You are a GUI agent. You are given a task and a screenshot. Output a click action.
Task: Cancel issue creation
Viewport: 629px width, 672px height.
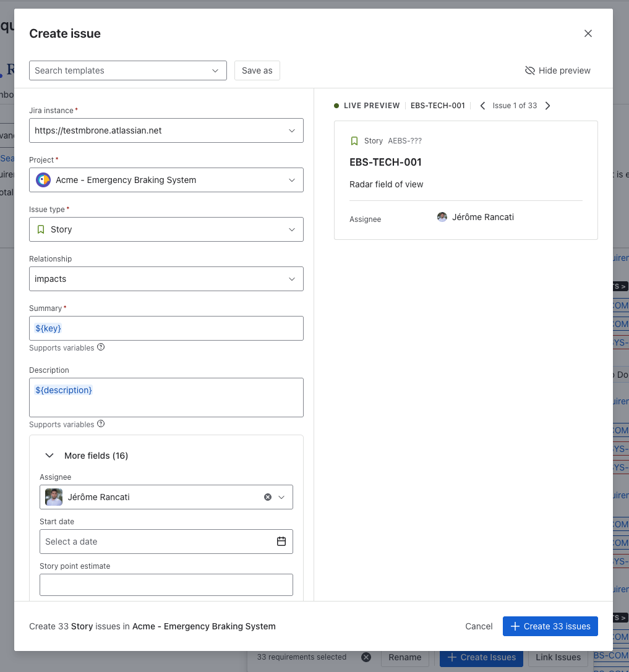coord(479,626)
